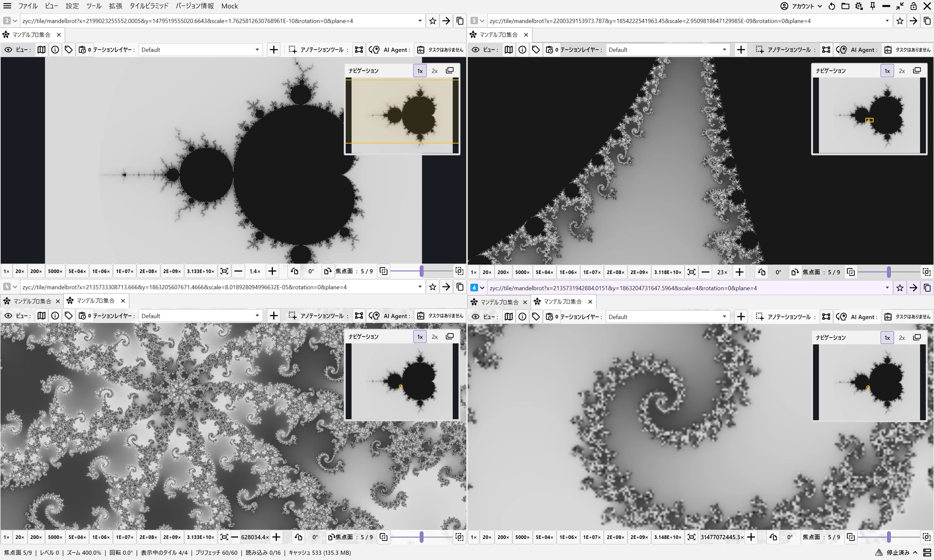934x560 pixels.
Task: Open the バージョン情報 menu
Action: tap(194, 6)
